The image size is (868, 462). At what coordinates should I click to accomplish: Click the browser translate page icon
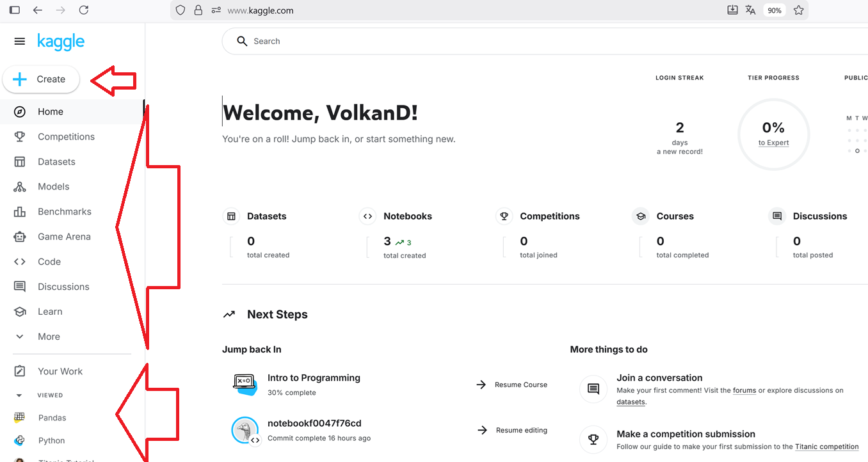[x=750, y=10]
